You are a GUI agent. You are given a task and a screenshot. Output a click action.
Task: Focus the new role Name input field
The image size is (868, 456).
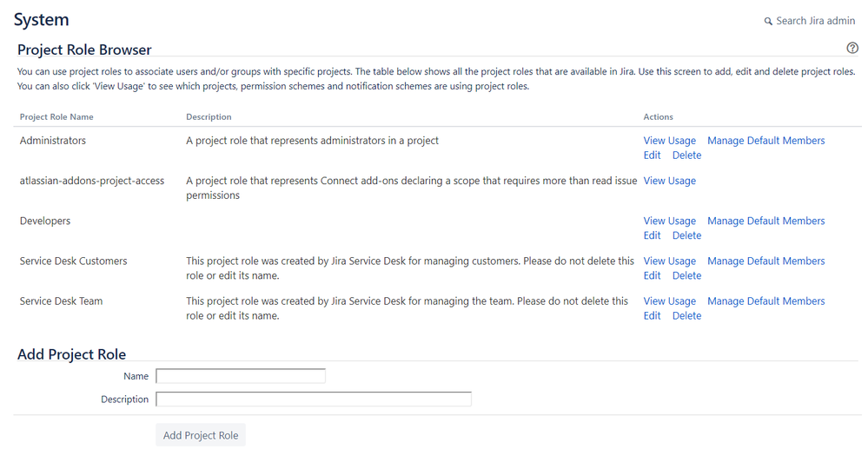point(241,376)
